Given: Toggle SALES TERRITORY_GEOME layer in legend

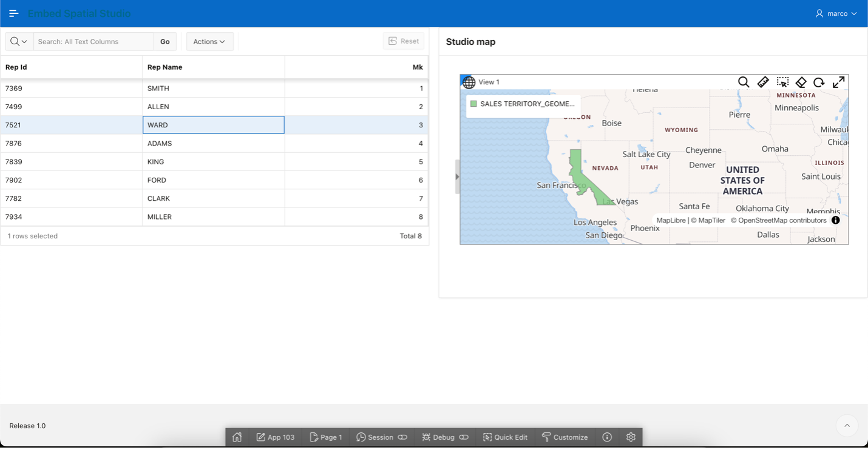Looking at the screenshot, I should (527, 104).
